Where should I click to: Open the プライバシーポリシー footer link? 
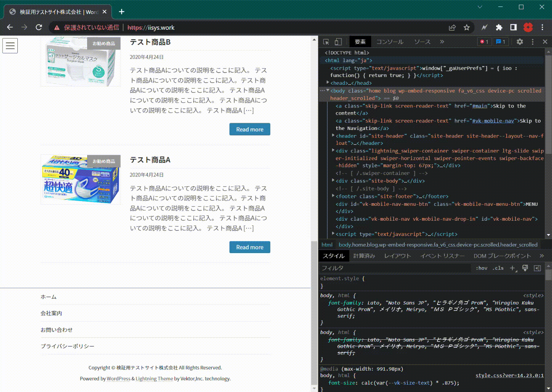click(x=68, y=346)
